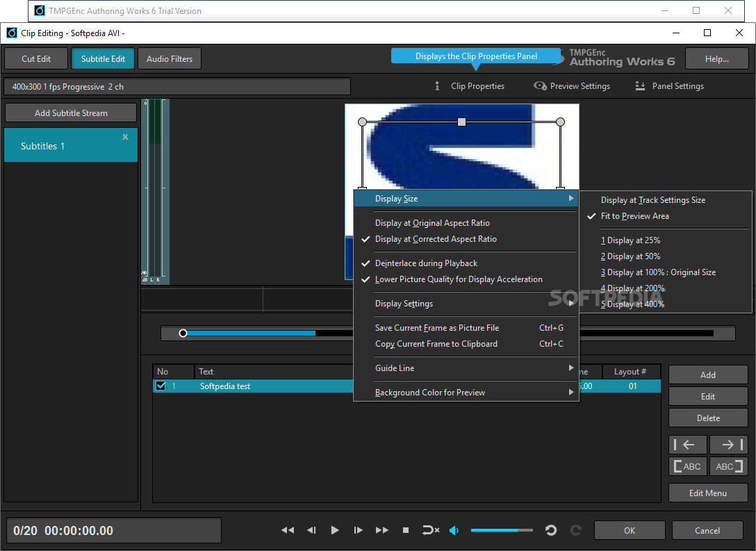Click the audio level meter panel
The width and height of the screenshot is (756, 551).
click(155, 191)
